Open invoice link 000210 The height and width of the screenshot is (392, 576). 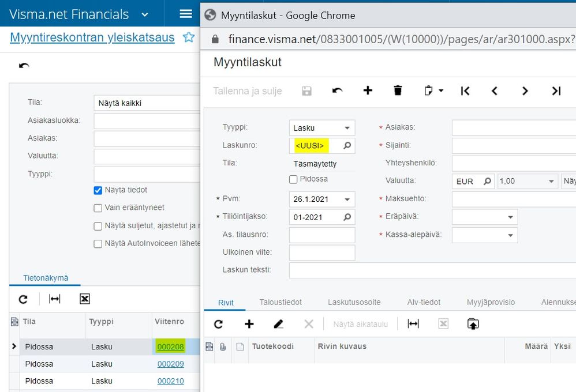point(170,382)
